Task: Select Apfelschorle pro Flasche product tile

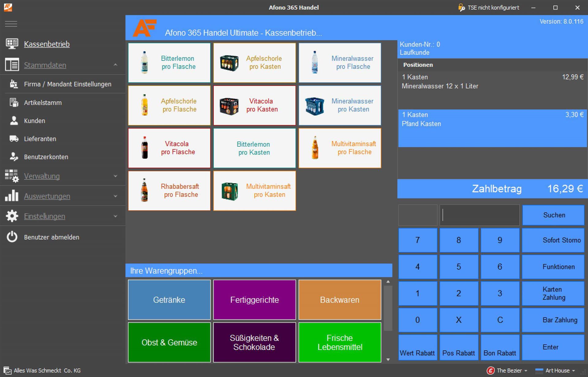Action: tap(169, 105)
